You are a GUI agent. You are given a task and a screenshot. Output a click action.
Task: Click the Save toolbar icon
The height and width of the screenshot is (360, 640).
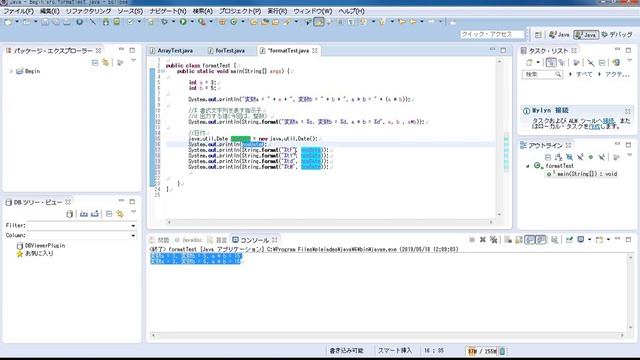(x=45, y=22)
